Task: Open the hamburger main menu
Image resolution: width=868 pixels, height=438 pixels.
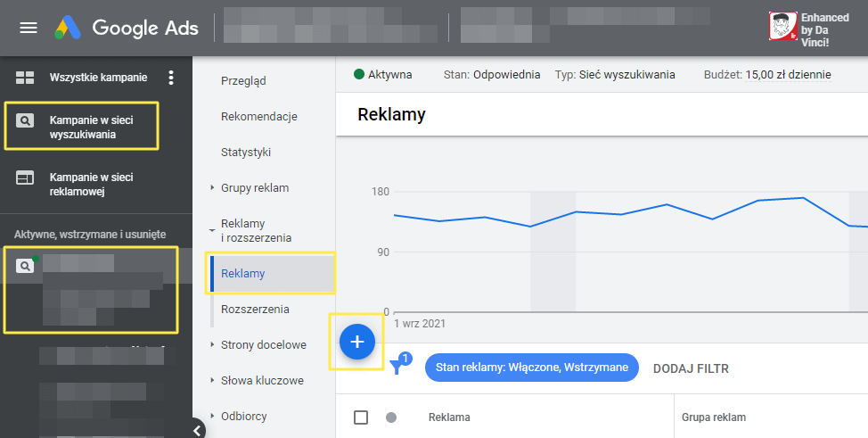Action: (x=29, y=28)
